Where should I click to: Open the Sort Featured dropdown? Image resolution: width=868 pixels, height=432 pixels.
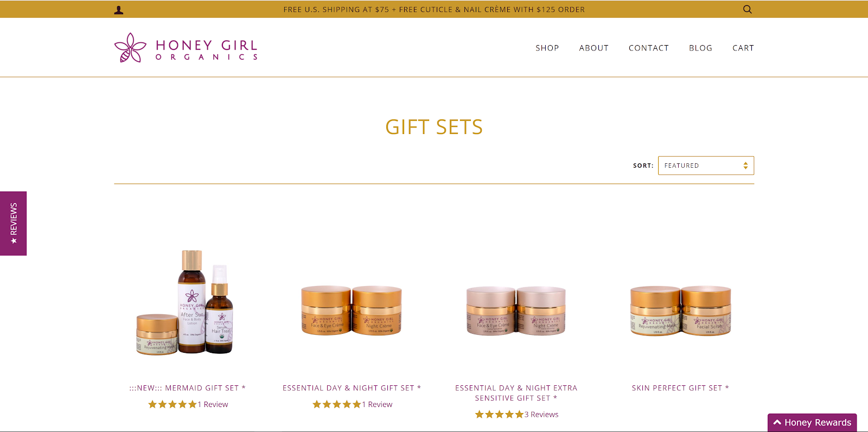[x=706, y=166]
